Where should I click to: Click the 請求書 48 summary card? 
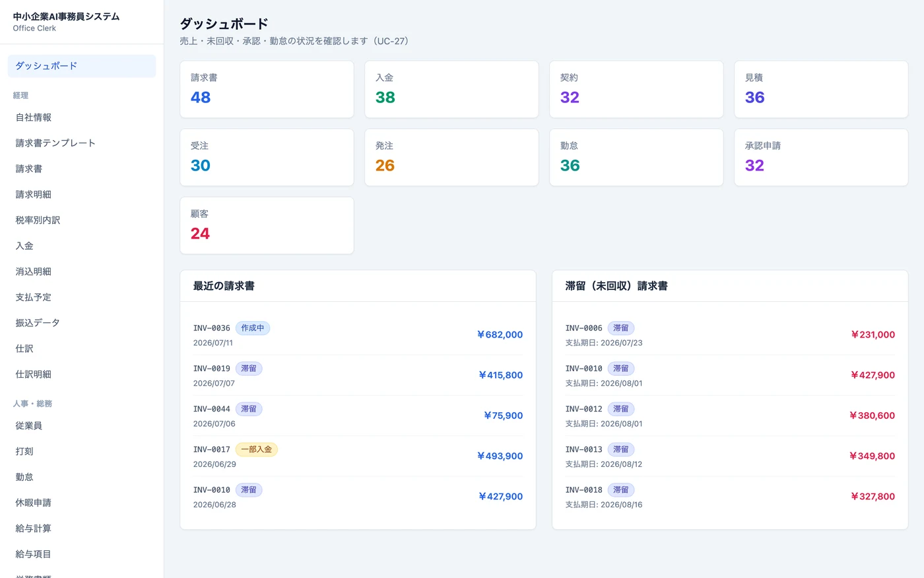click(x=267, y=89)
